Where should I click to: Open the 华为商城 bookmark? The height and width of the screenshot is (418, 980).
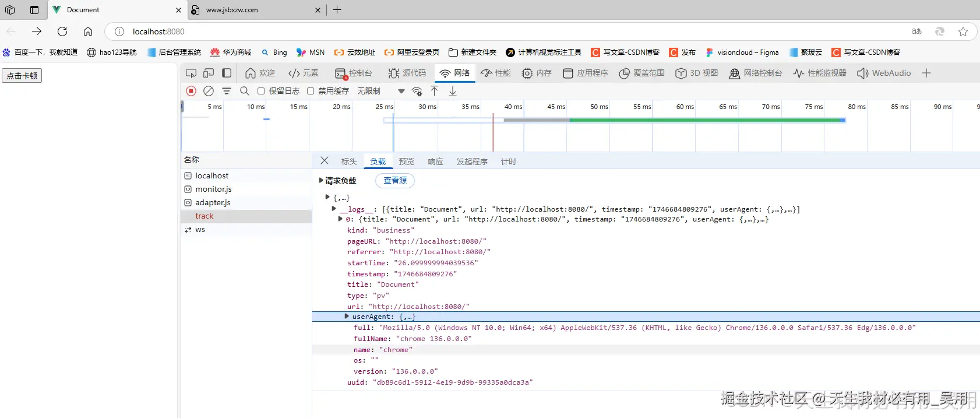231,52
